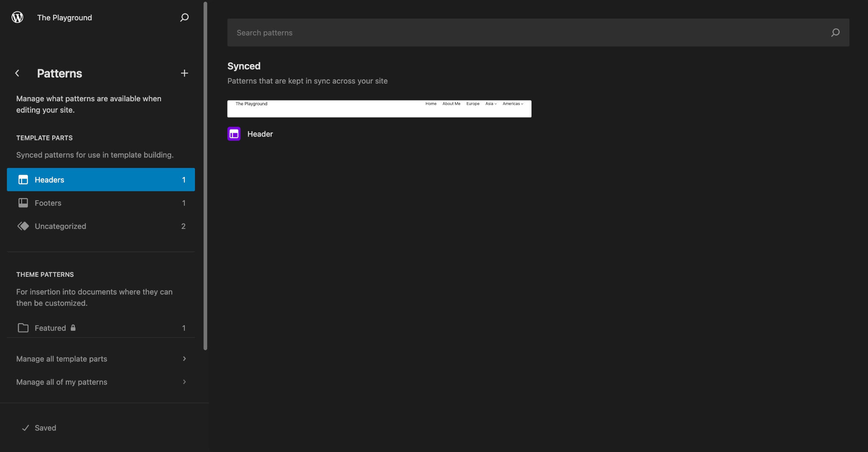
Task: Click the Featured folder icon
Action: (x=23, y=328)
